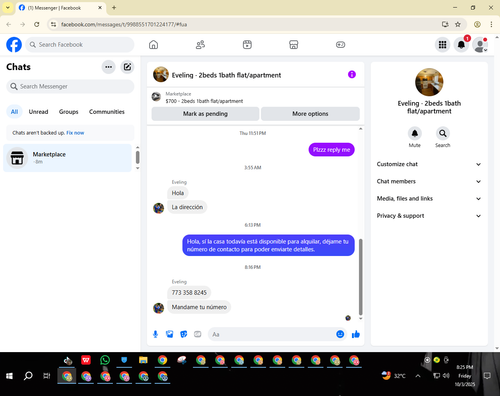Open the Gaming tab icon
Screen dimensions: 500x396
click(x=340, y=45)
